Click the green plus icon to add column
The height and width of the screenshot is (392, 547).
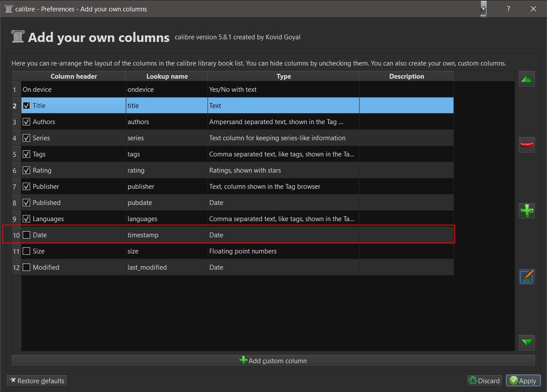point(527,211)
